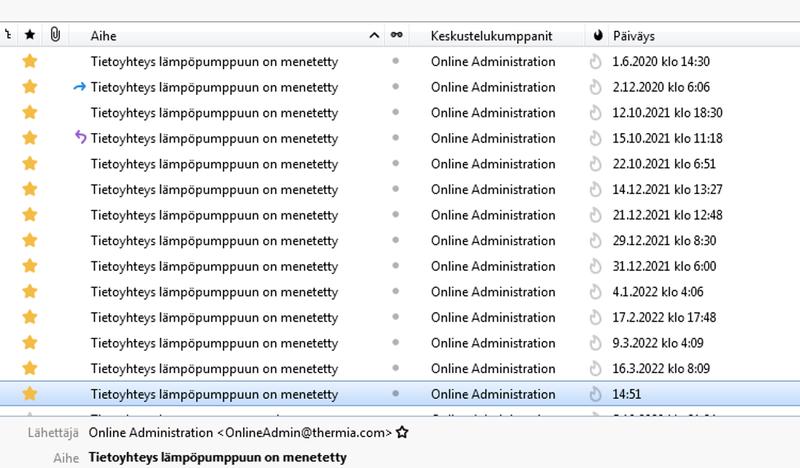This screenshot has height=468, width=800.
Task: Click sender Online Administration in the message header
Action: (150, 433)
